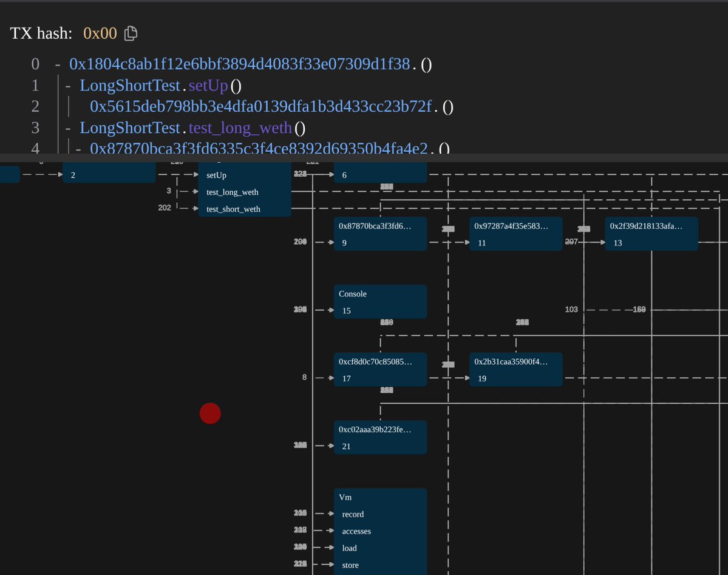The image size is (728, 575).
Task: Collapse the root call at trace row 0
Action: click(x=59, y=64)
